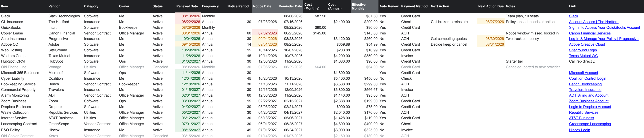Viewport: 644px width, 138px height.
Task: Select the Category column header
Action: pyautogui.click(x=91, y=6)
